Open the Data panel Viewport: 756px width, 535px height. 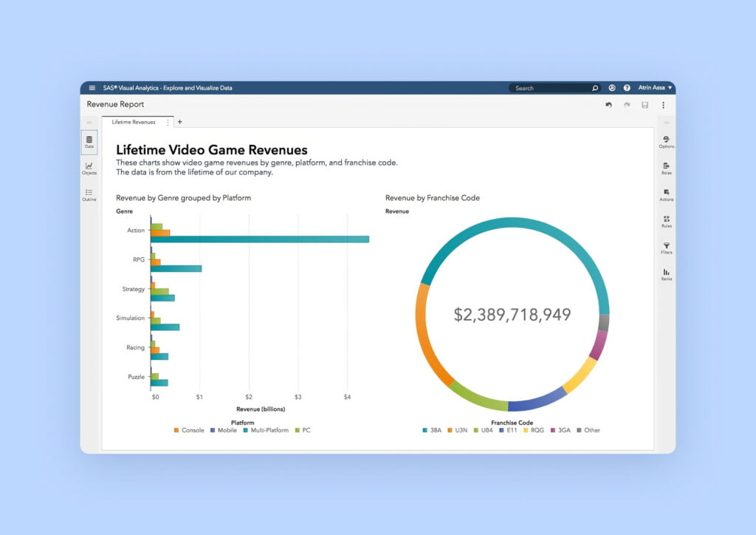(89, 142)
